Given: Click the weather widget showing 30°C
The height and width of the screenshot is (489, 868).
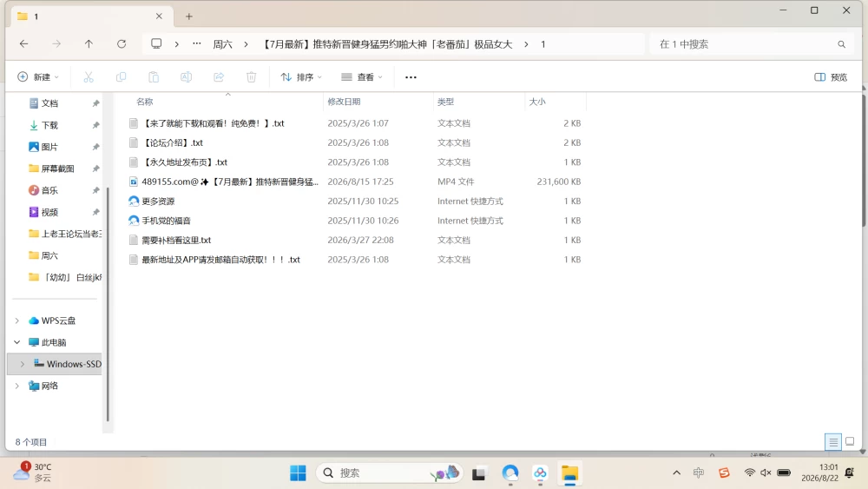Looking at the screenshot, I should (33, 472).
